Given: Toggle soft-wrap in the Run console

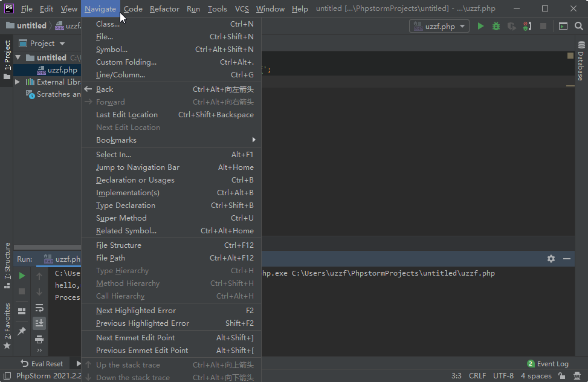Looking at the screenshot, I should pyautogui.click(x=39, y=308).
